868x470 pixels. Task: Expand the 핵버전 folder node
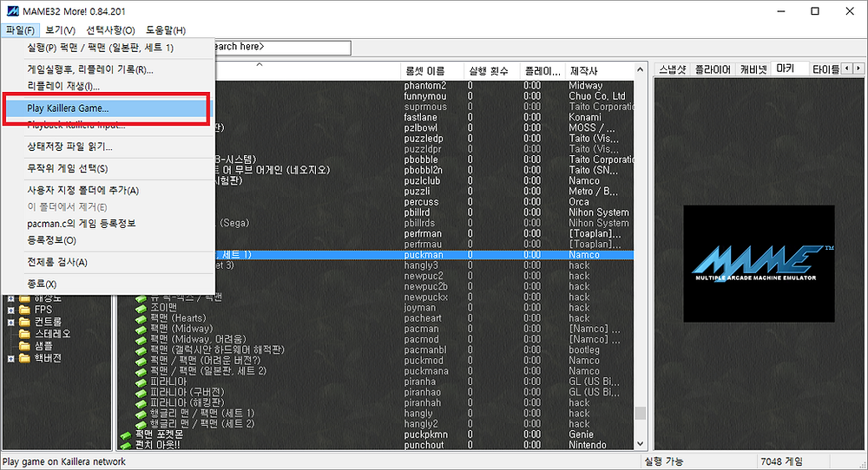coord(10,359)
